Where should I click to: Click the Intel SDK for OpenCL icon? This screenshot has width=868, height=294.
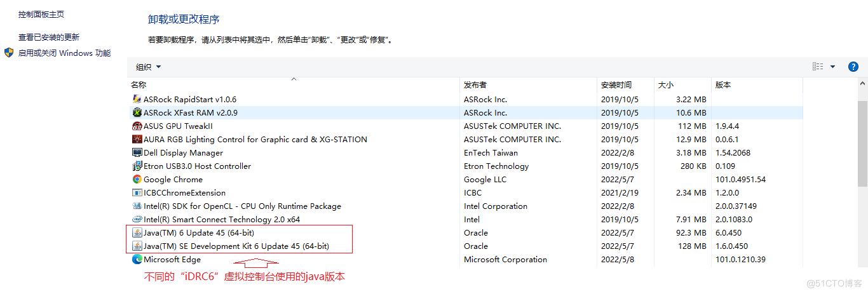click(137, 206)
